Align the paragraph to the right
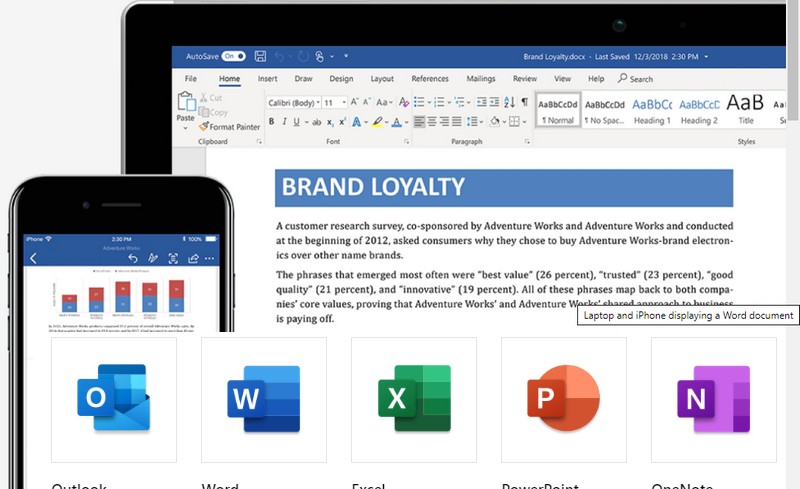This screenshot has width=800, height=489. (444, 121)
